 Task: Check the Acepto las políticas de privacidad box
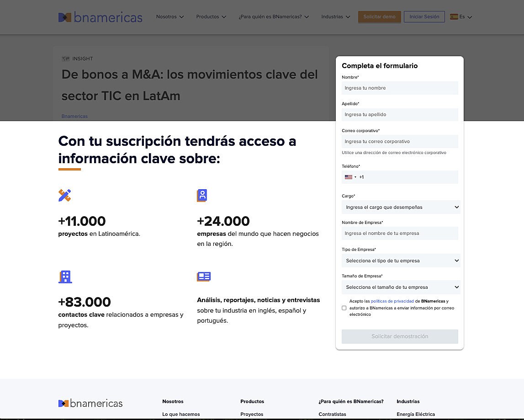[344, 308]
